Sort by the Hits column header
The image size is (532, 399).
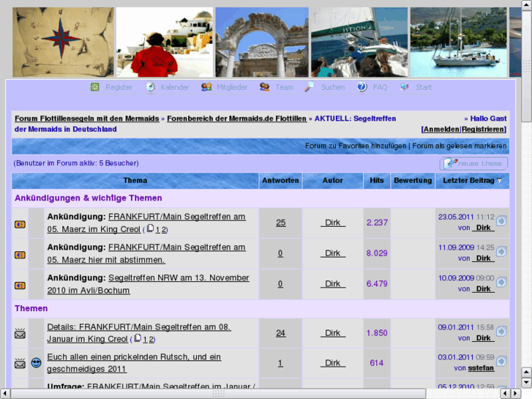[x=377, y=181]
